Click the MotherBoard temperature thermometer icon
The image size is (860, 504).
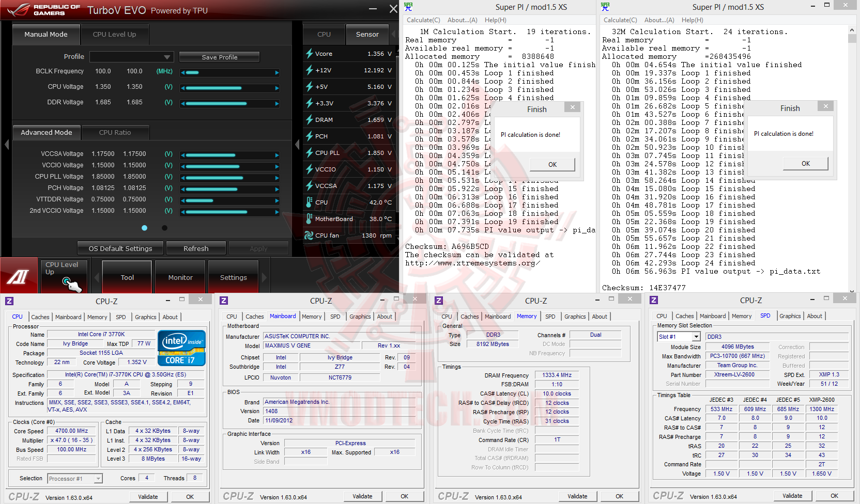pyautogui.click(x=309, y=218)
